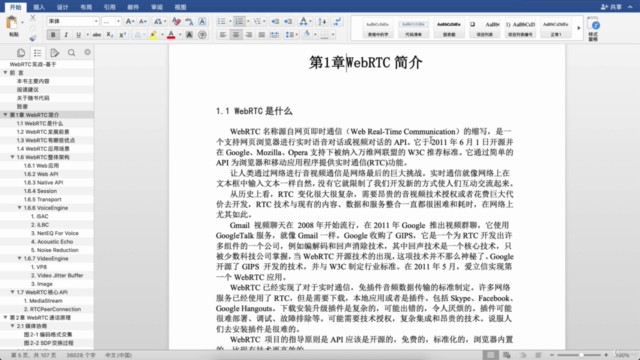Decrease font size with A-down icon
This screenshot has width=640, height=360.
(x=143, y=21)
